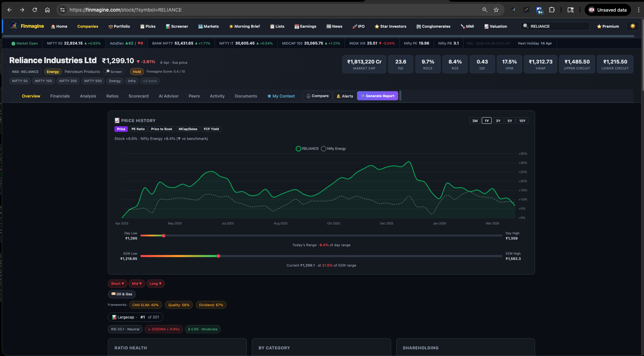The height and width of the screenshot is (356, 644).
Task: Click the Generate Report button
Action: 377,95
